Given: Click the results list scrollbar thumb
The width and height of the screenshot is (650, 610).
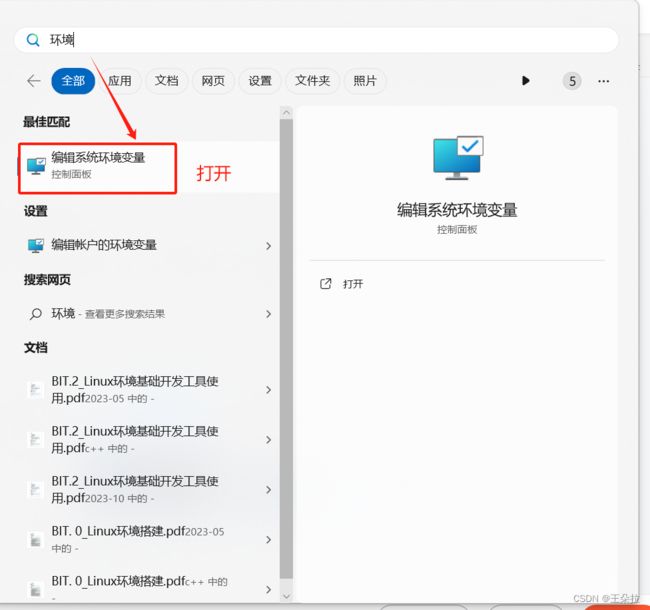Looking at the screenshot, I should tap(286, 349).
